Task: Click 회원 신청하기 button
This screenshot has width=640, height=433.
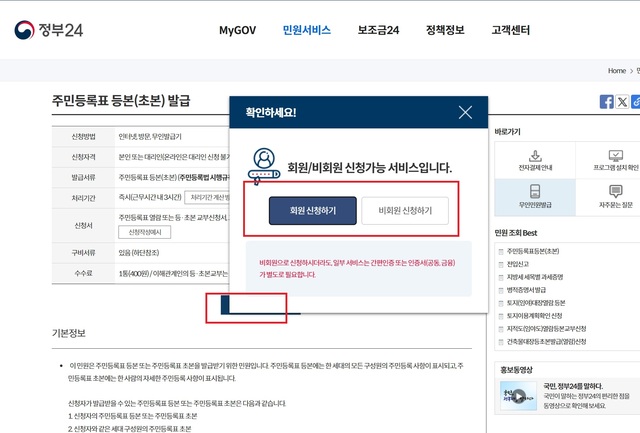Action: [x=313, y=211]
